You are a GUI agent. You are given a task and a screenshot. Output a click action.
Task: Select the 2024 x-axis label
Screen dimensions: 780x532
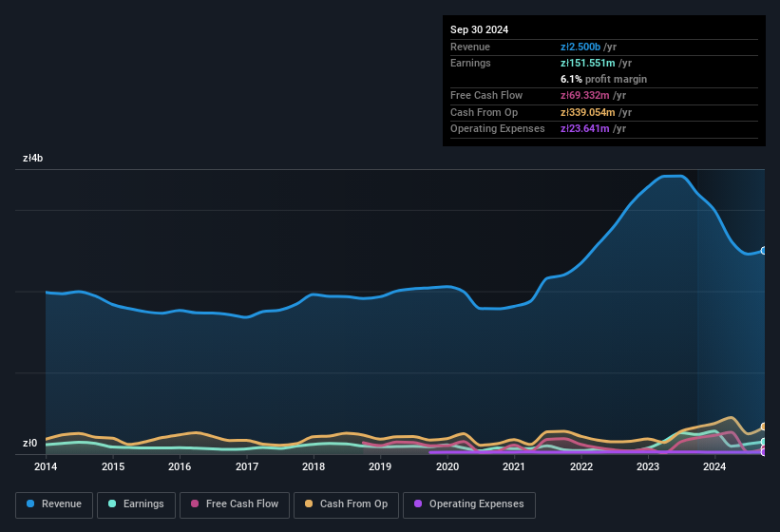714,466
